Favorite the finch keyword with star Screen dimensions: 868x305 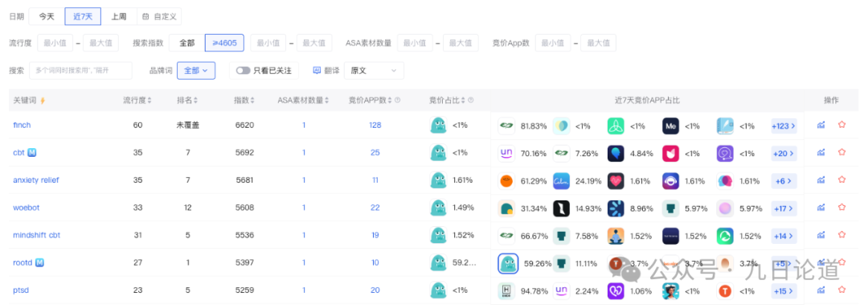tap(842, 125)
